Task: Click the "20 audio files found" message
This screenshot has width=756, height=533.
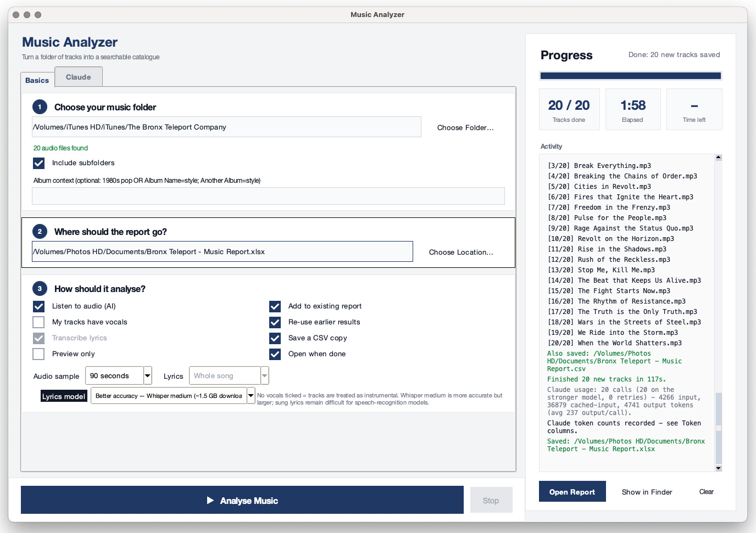Action: tap(60, 148)
